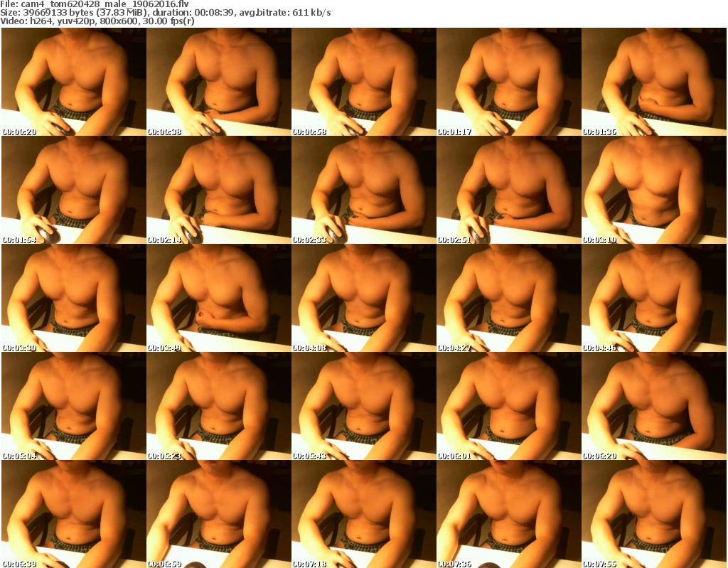The width and height of the screenshot is (728, 568).
Task: Select the thumbnail stamped 00:00:20
Action: click(x=74, y=82)
